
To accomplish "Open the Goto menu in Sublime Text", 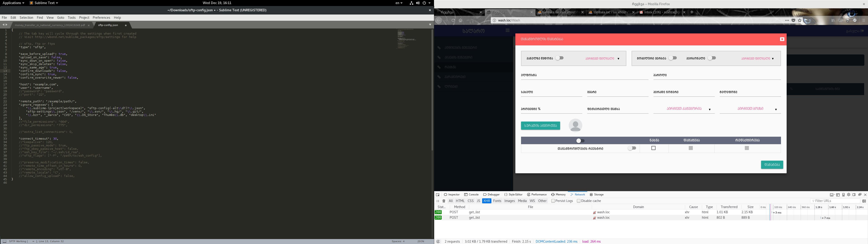I will (x=61, y=18).
